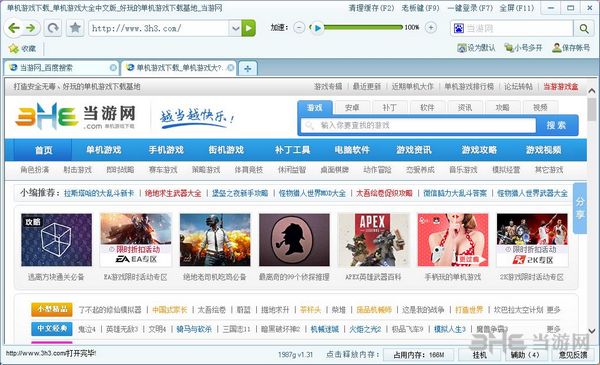Viewport: 600px width, 365px height.
Task: Open a new tab with plus button
Action: point(248,68)
